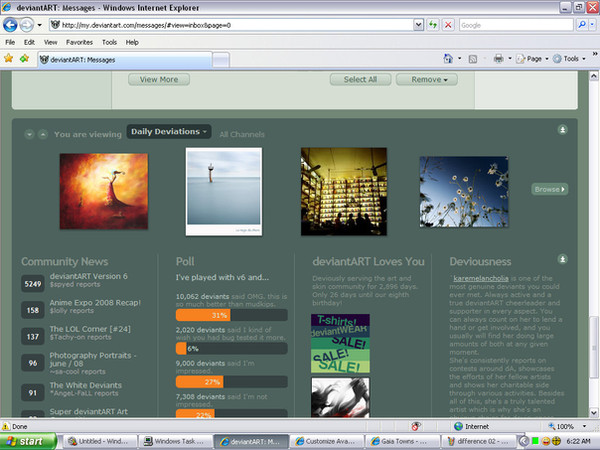
Task: Open The LOL Corner [#24] article
Action: pos(90,329)
